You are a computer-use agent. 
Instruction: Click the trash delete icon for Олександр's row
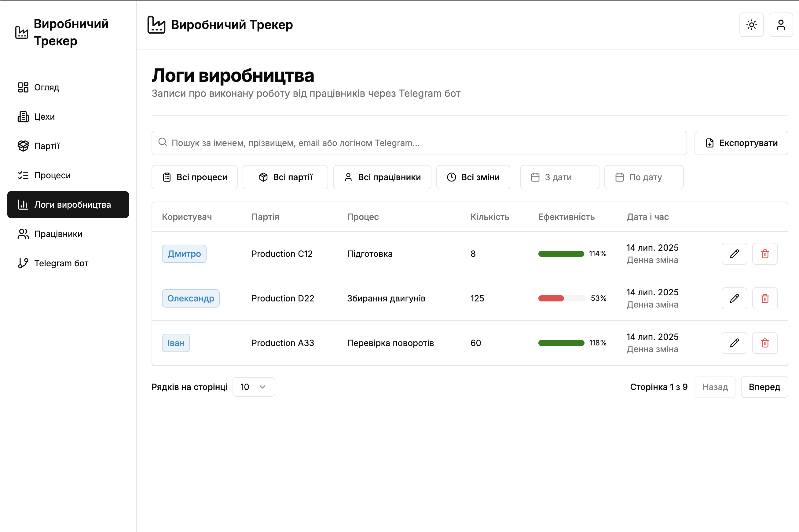(764, 298)
